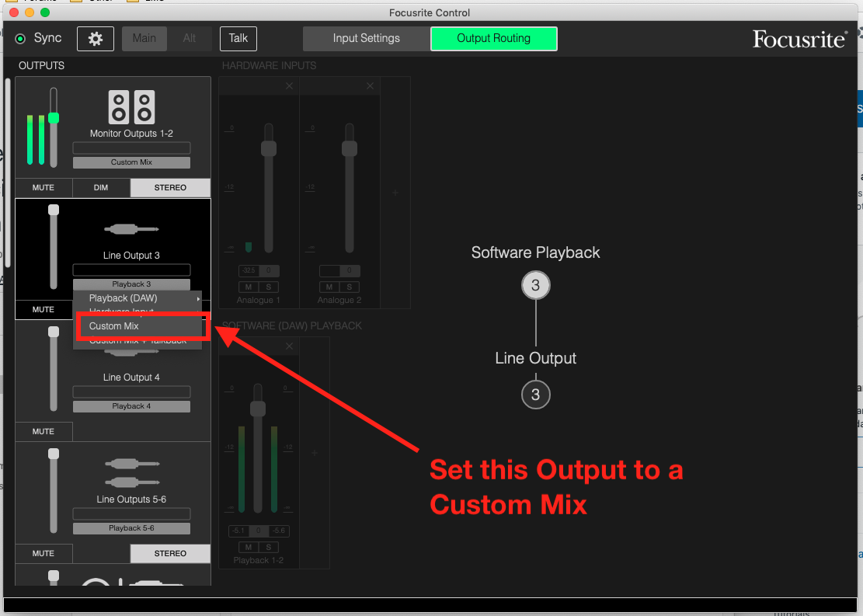Click the Monitor Outputs 1-2 name field

(131, 148)
